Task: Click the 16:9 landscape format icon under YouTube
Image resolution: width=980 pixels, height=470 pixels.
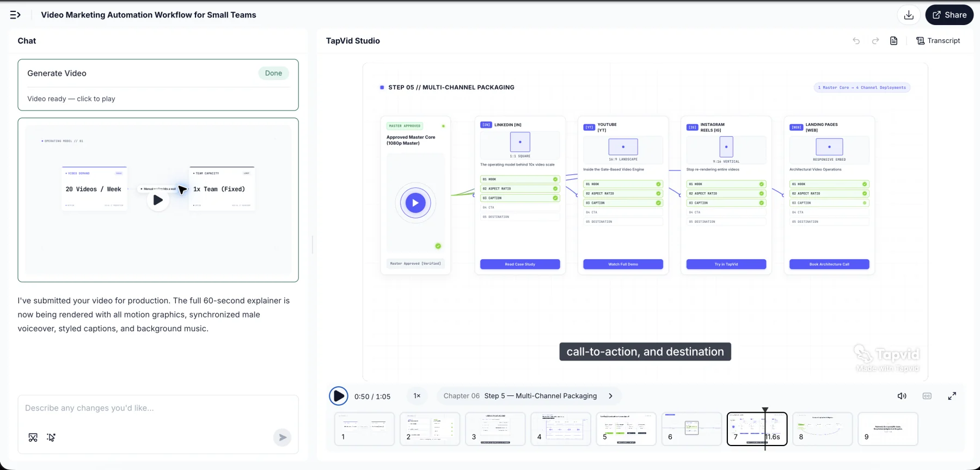Action: 623,147
